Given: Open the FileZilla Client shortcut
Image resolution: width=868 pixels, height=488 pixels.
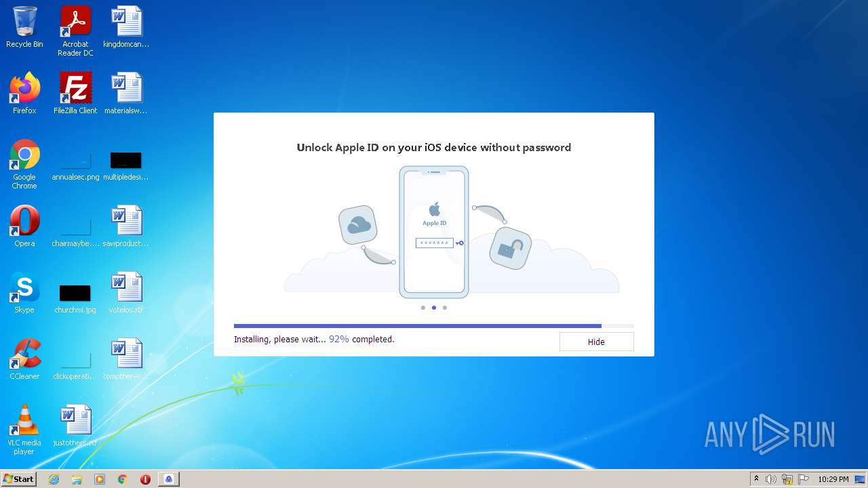Looking at the screenshot, I should coord(75,94).
